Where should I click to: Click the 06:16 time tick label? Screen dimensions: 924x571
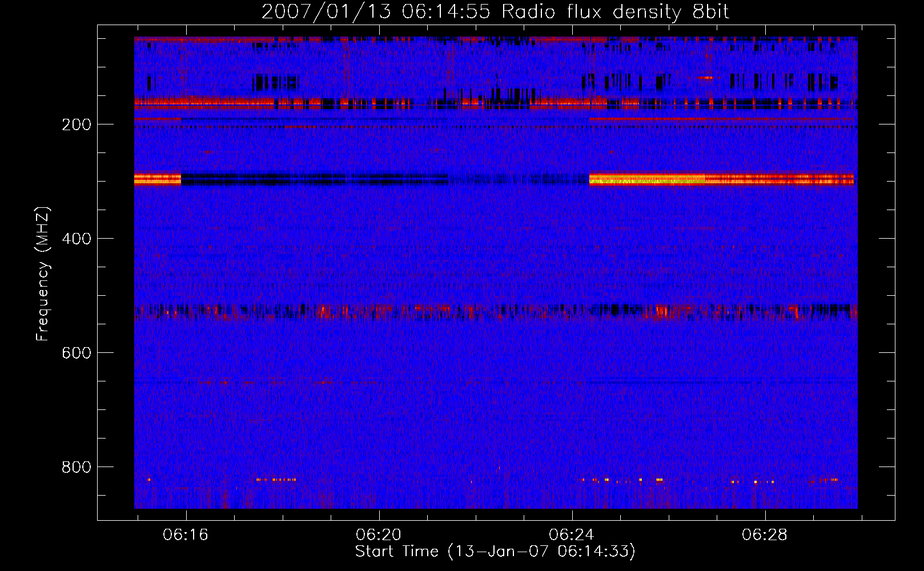point(186,535)
